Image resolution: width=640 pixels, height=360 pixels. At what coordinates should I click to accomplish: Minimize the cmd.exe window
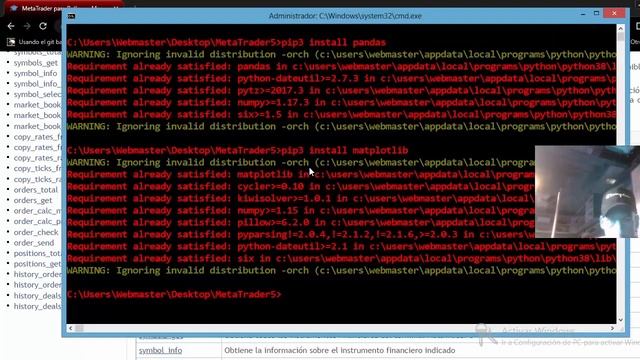coord(583,14)
